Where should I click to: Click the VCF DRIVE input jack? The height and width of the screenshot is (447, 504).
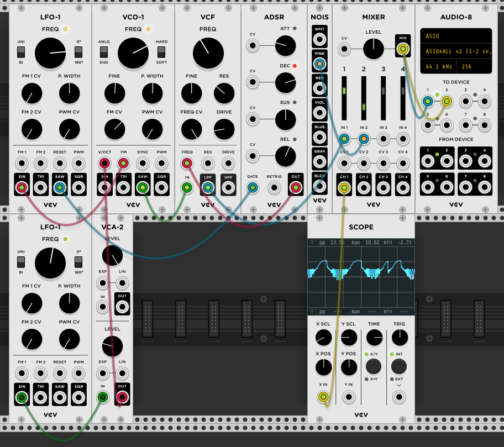click(x=228, y=163)
